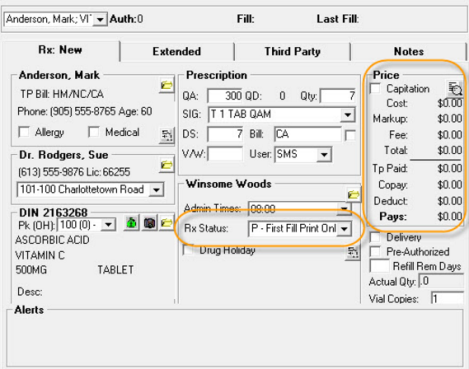Click the DS days supply field
Viewport: 469px width, 369px height.
225,134
